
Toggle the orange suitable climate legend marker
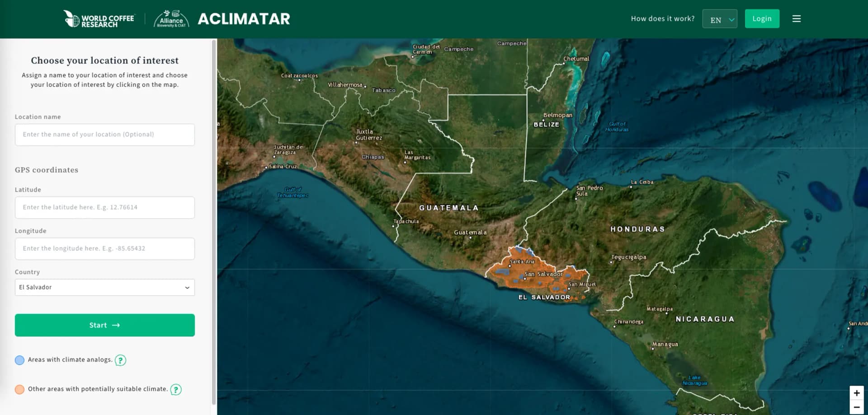click(20, 389)
